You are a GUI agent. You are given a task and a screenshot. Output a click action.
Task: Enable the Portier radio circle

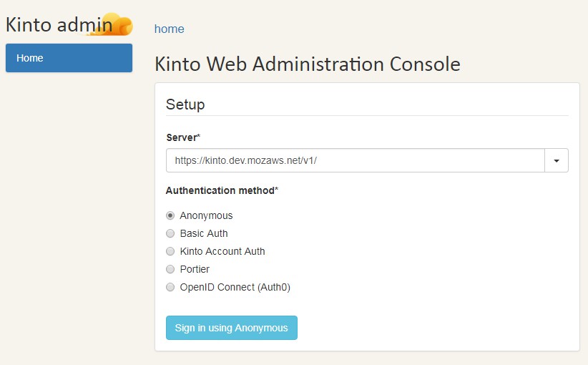(170, 269)
